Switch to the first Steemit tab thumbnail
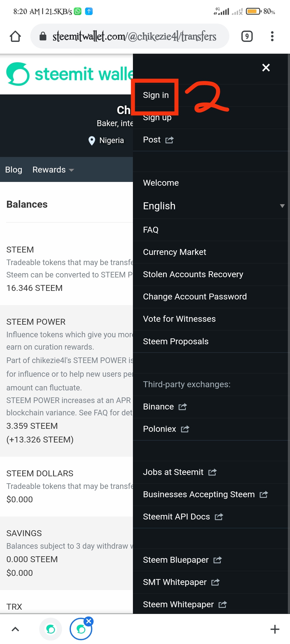This screenshot has height=644, width=290. (x=51, y=629)
